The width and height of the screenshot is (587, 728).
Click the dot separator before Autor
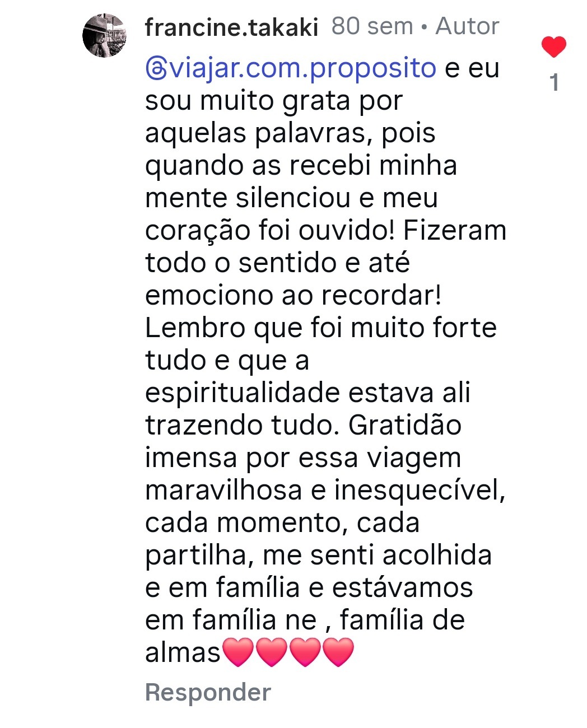[424, 27]
